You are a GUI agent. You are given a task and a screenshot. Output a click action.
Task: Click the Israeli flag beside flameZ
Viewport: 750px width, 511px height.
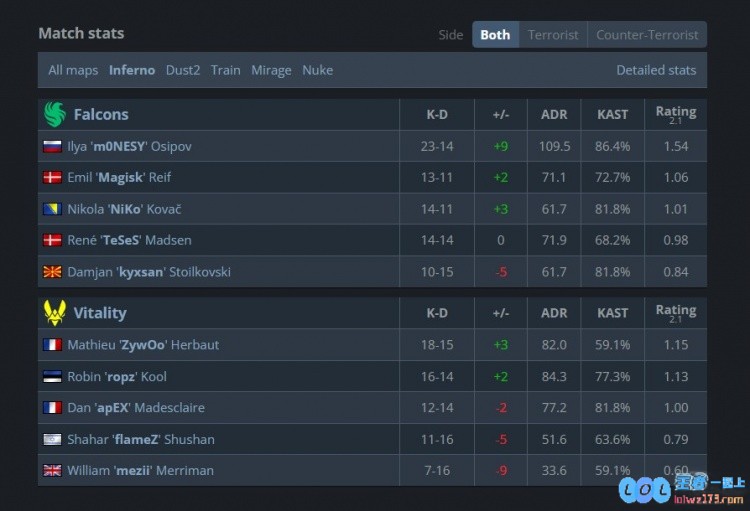(52, 439)
